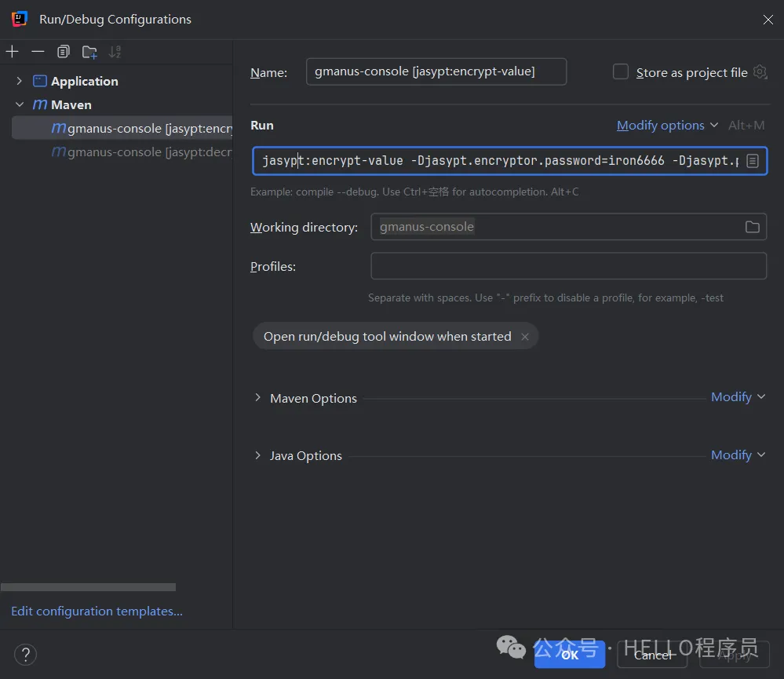784x679 pixels.
Task: Click the Cancel button
Action: click(652, 655)
